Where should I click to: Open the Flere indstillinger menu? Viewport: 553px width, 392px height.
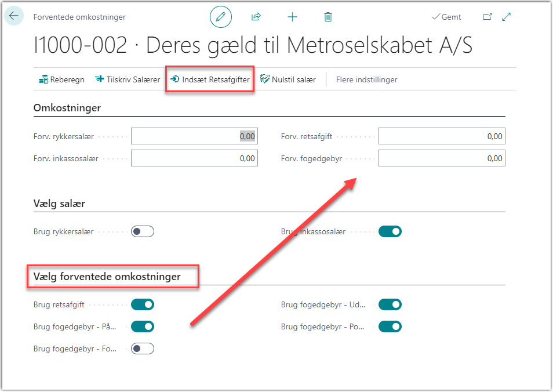(366, 79)
